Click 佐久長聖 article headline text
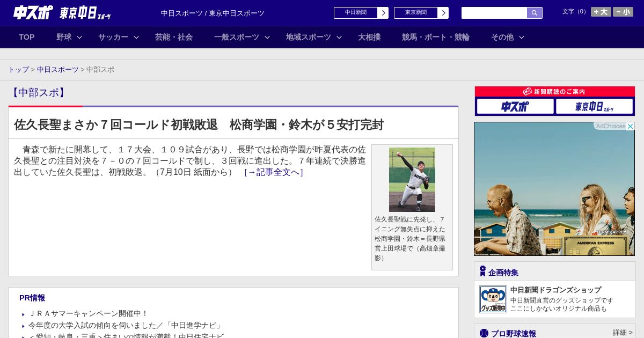644x338 pixels. coord(199,125)
